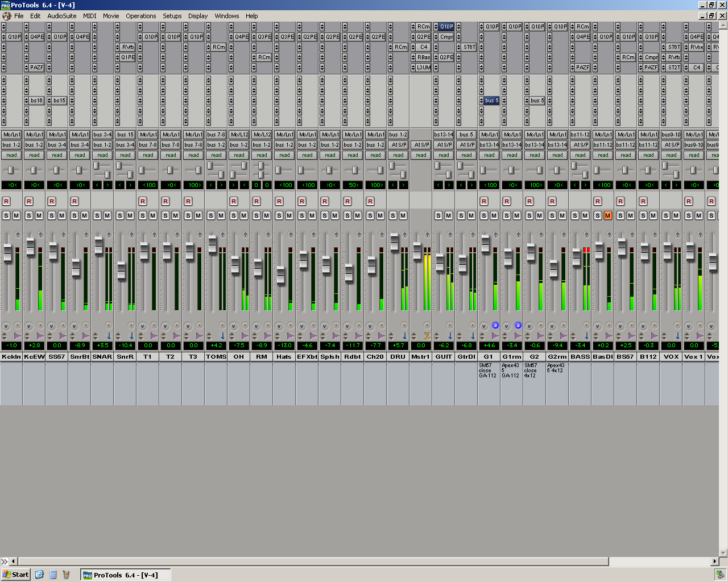The image size is (728, 582).
Task: Open the L3UM insert on Mstr1 track
Action: (x=423, y=68)
